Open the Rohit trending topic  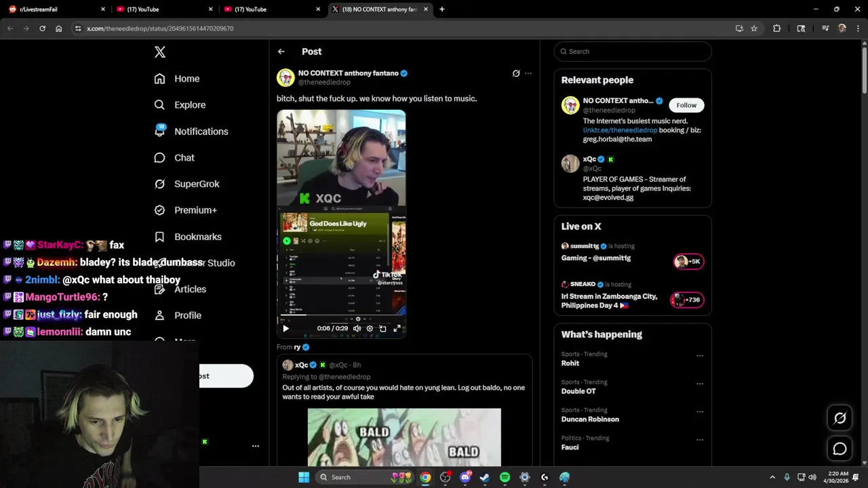[x=570, y=363]
